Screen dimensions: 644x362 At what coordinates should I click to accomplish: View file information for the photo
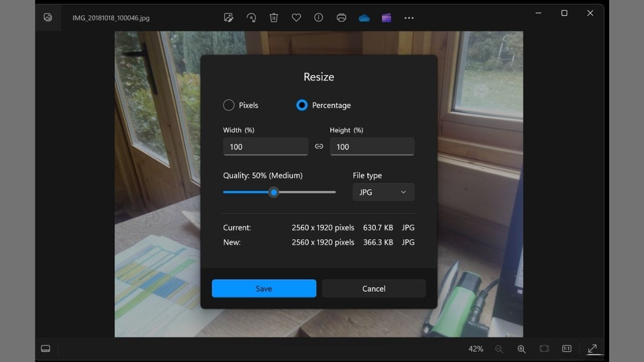318,18
